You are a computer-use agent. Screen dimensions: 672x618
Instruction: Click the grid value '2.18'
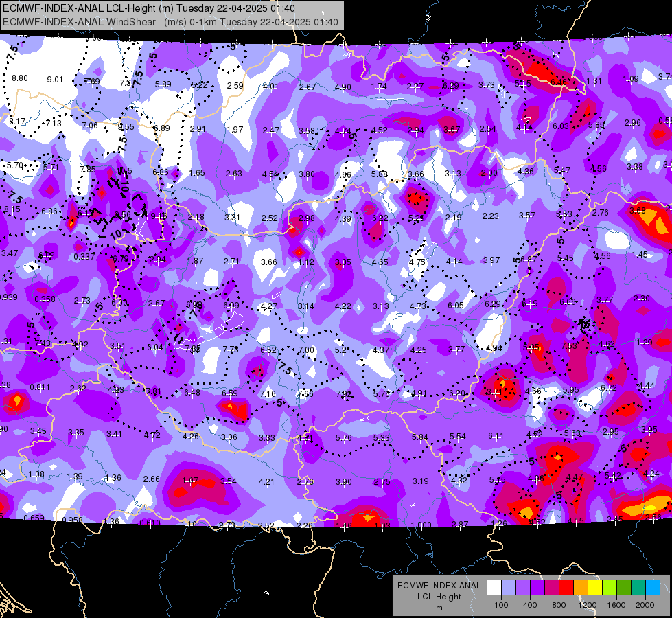tap(196, 216)
